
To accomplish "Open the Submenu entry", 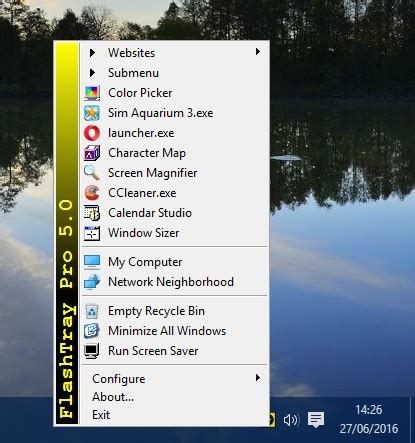I will (x=175, y=73).
